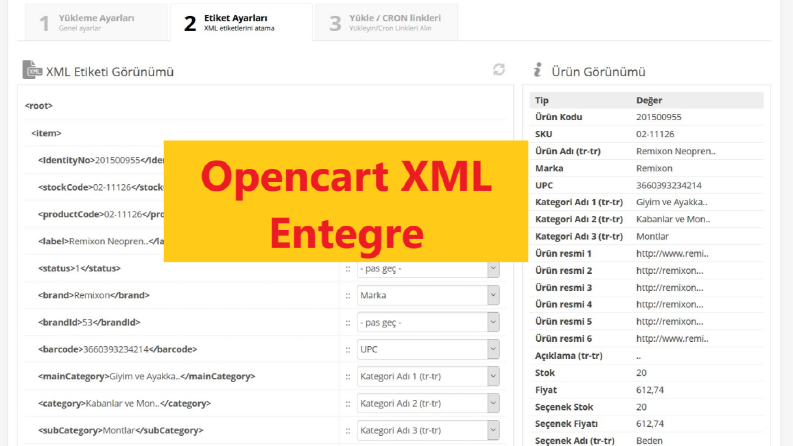Click the Kategori Adı 3 value Montlar
Screen dimensions: 793x446
(x=652, y=237)
